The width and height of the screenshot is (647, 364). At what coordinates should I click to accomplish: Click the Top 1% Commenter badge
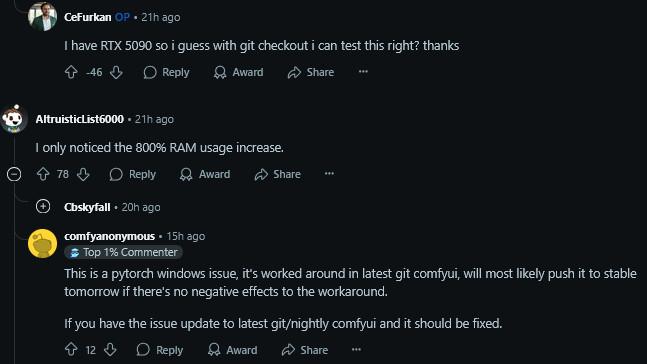coord(123,252)
